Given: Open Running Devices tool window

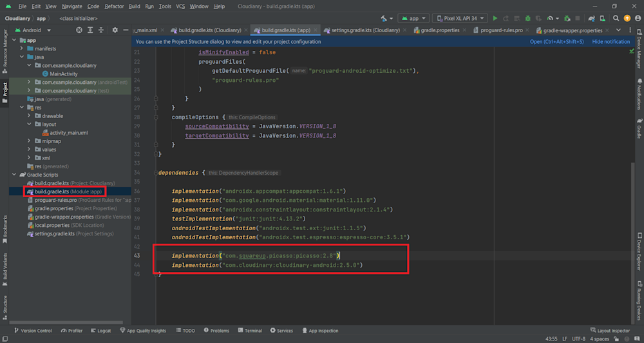Looking at the screenshot, I should click(x=639, y=300).
